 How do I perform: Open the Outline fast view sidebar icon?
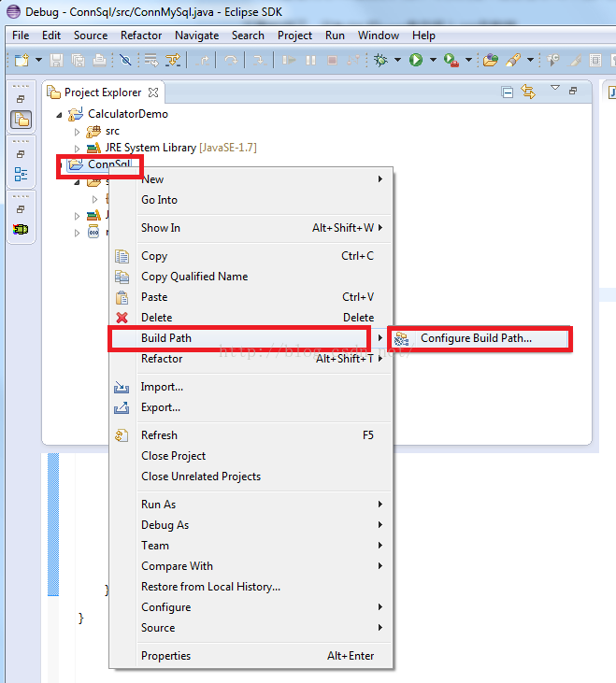click(x=21, y=174)
